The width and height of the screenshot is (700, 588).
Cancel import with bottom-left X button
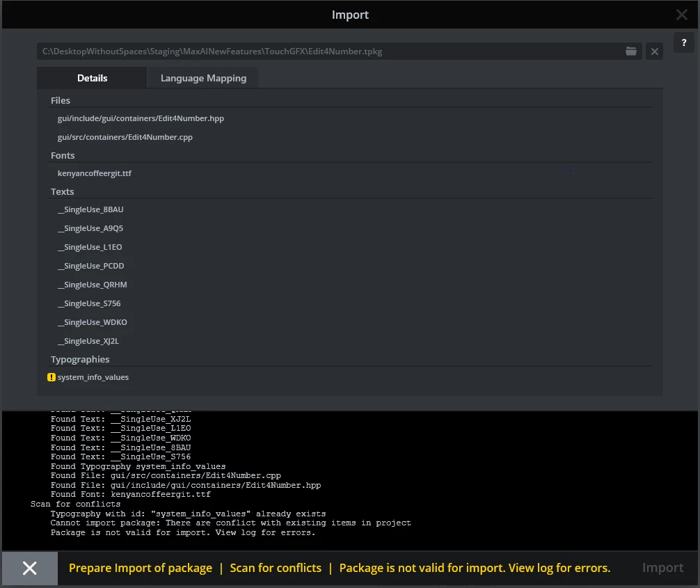(30, 569)
